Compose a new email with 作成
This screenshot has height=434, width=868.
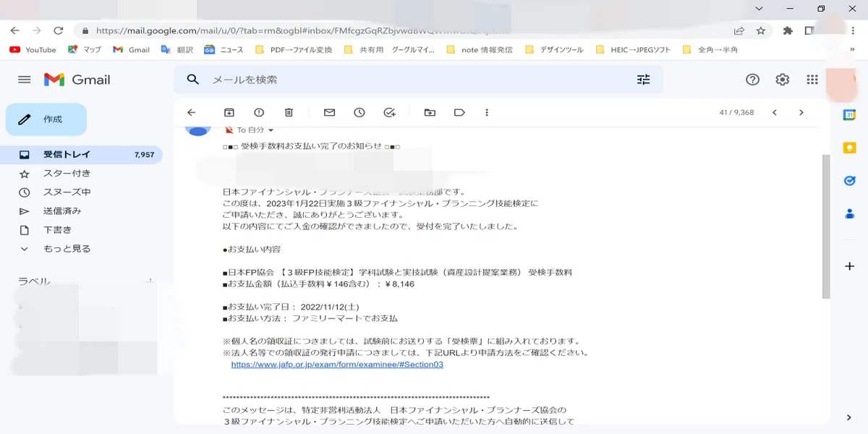pyautogui.click(x=46, y=119)
